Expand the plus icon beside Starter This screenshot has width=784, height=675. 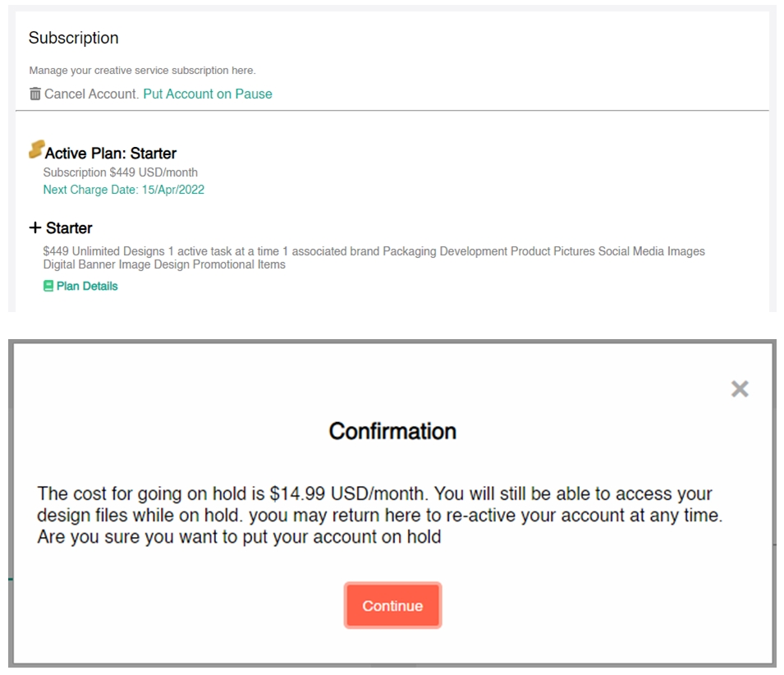pyautogui.click(x=35, y=227)
